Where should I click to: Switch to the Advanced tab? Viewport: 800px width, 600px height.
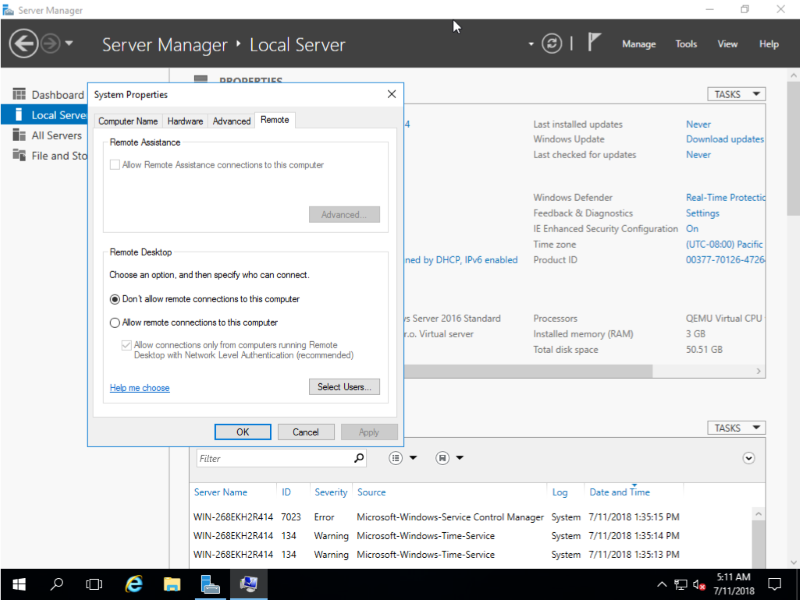pos(232,121)
